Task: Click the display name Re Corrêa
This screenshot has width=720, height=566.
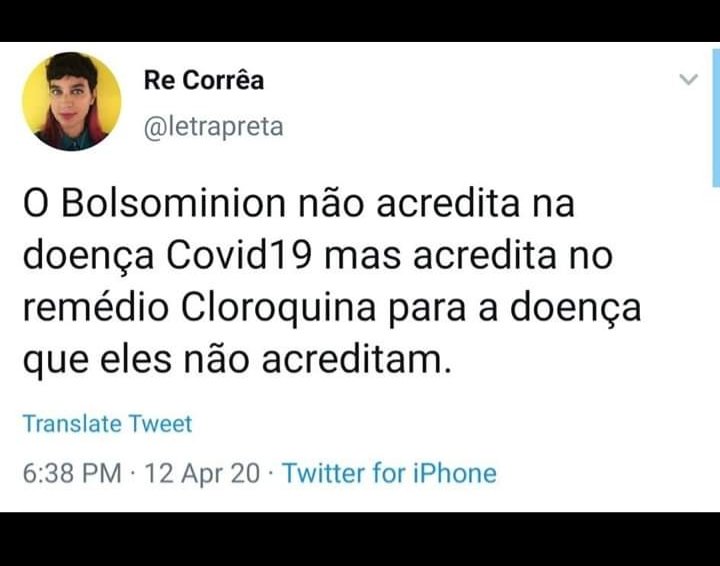Action: point(204,80)
